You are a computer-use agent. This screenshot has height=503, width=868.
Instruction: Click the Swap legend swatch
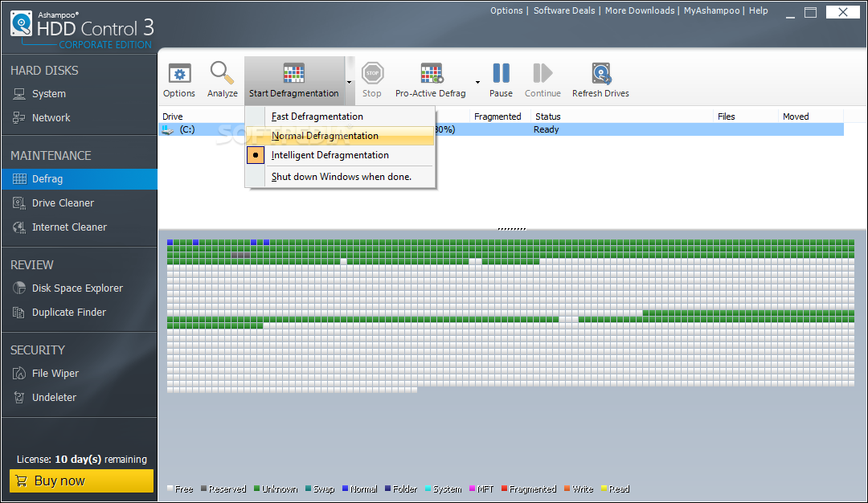pos(309,489)
